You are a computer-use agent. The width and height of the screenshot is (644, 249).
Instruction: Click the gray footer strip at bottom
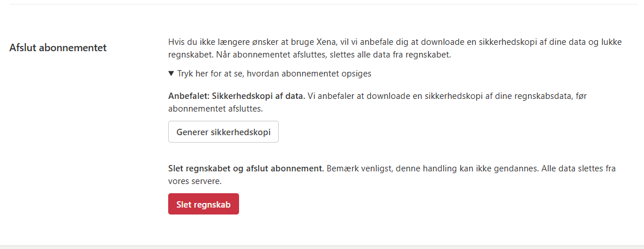coord(322,247)
